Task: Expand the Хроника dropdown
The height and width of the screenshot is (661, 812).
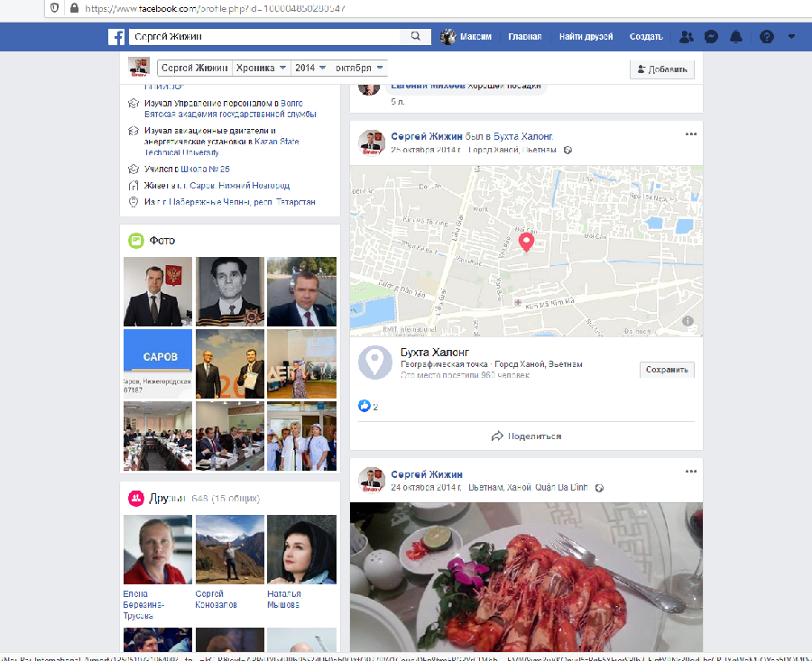Action: pyautogui.click(x=262, y=69)
